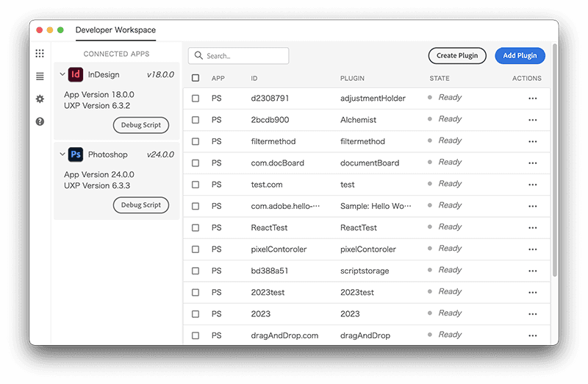Collapse the InDesign connected app section
Image resolution: width=588 pixels, height=384 pixels.
point(62,74)
